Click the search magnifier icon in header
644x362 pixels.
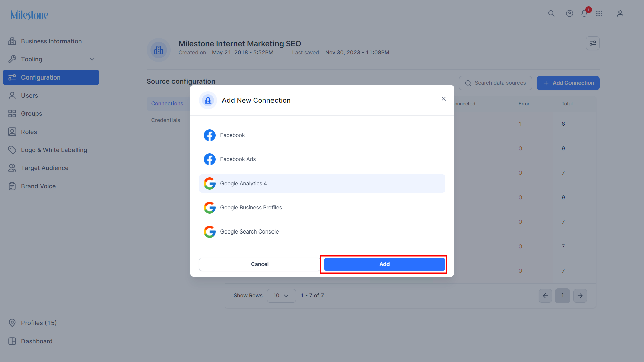(x=551, y=14)
